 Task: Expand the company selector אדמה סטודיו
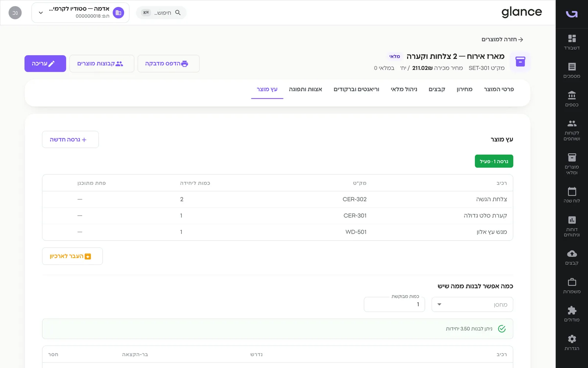pos(80,13)
